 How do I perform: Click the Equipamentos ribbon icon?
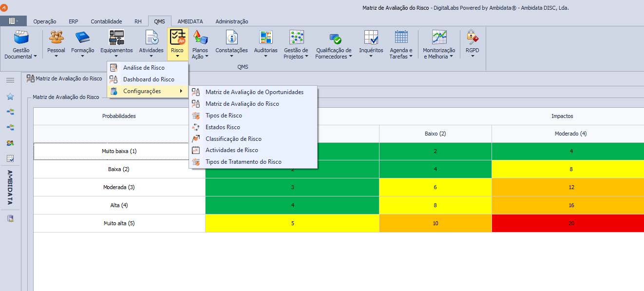[116, 37]
